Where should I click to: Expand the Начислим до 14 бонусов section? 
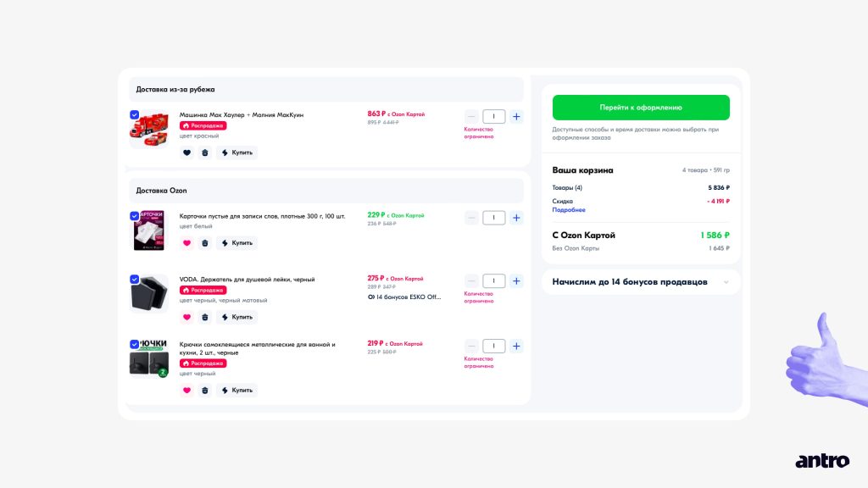(641, 282)
